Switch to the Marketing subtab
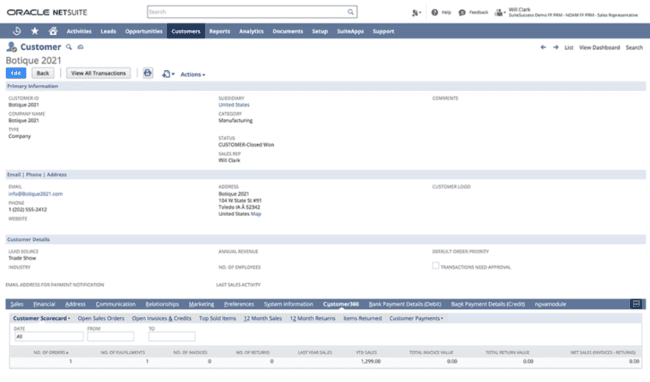 tap(201, 304)
